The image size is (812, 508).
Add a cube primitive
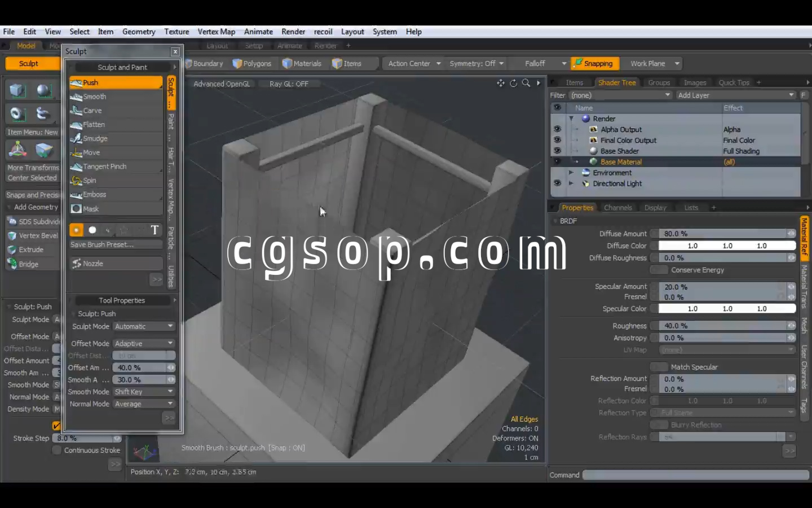[x=17, y=90]
